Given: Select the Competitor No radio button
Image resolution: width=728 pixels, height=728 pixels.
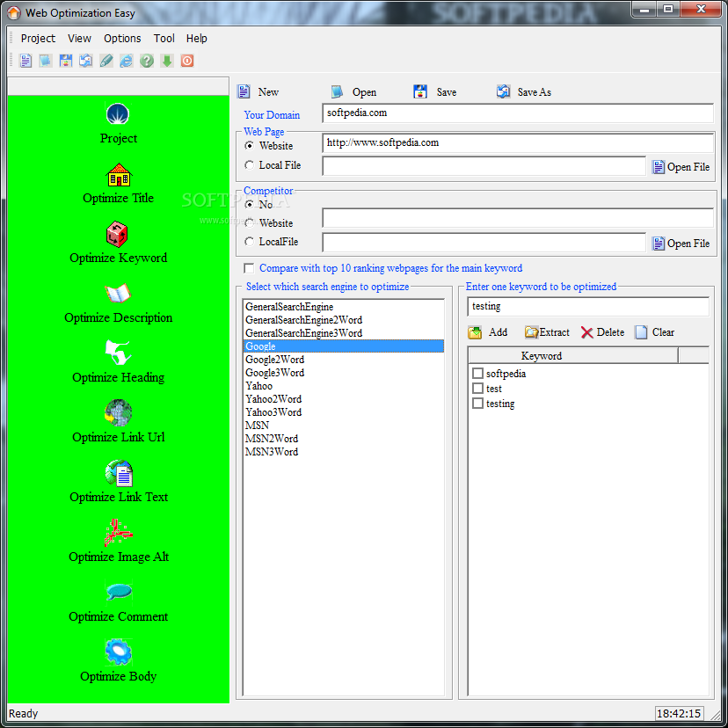Looking at the screenshot, I should point(250,204).
